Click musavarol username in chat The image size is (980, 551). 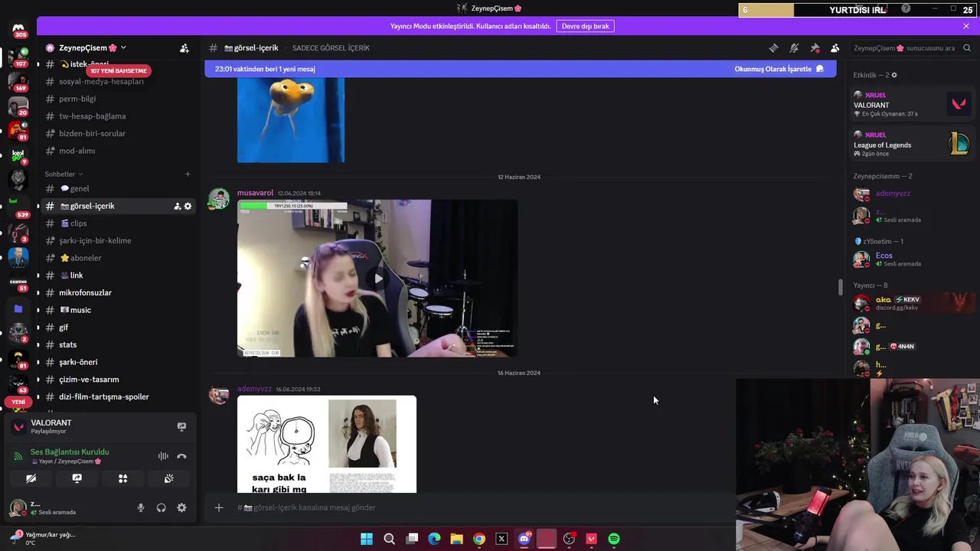tap(255, 193)
